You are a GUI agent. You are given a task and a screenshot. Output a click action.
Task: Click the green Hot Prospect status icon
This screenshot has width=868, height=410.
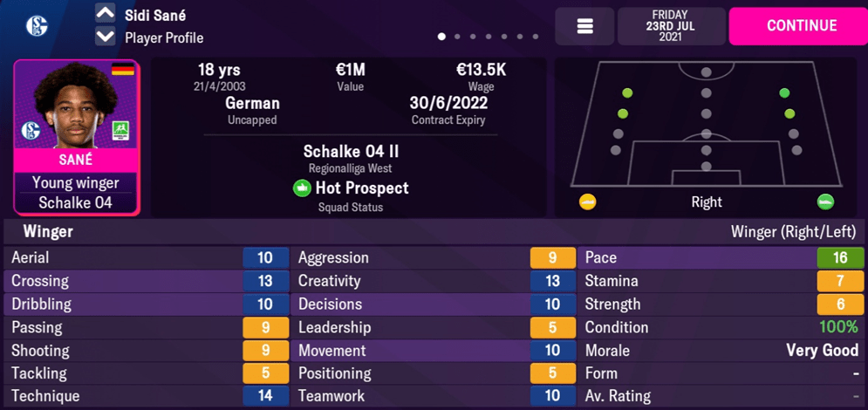[302, 188]
